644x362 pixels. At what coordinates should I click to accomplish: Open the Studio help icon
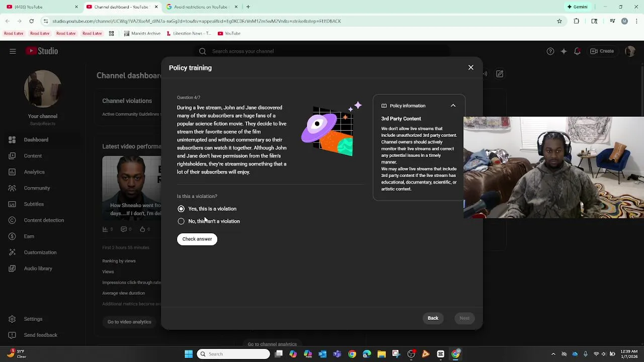click(550, 51)
